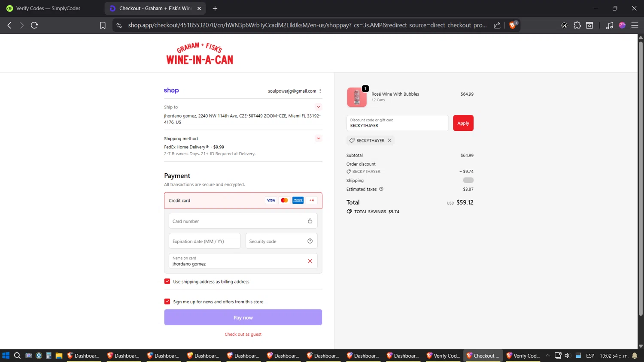Click the Graham + Fisk's Wine-In-A-Can logo

[x=200, y=53]
